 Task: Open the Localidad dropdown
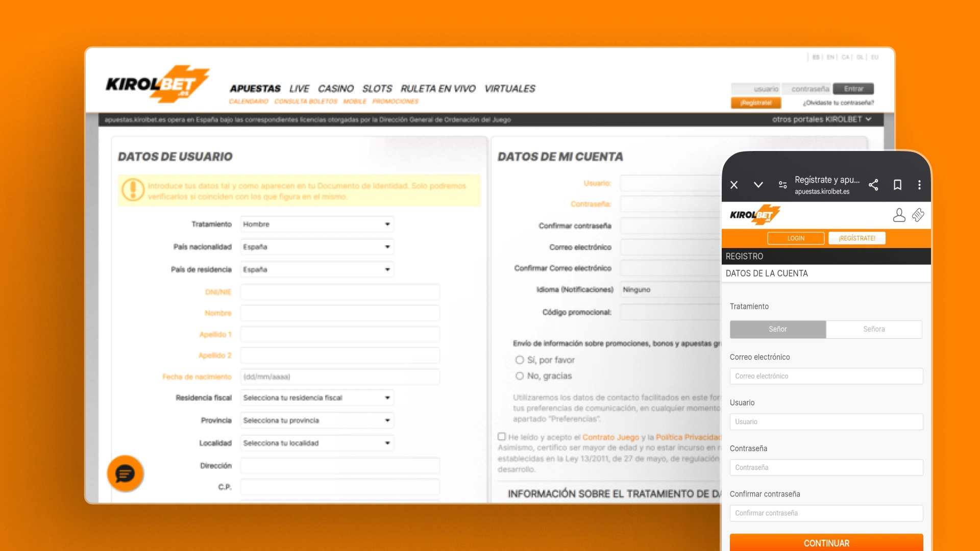coord(317,443)
